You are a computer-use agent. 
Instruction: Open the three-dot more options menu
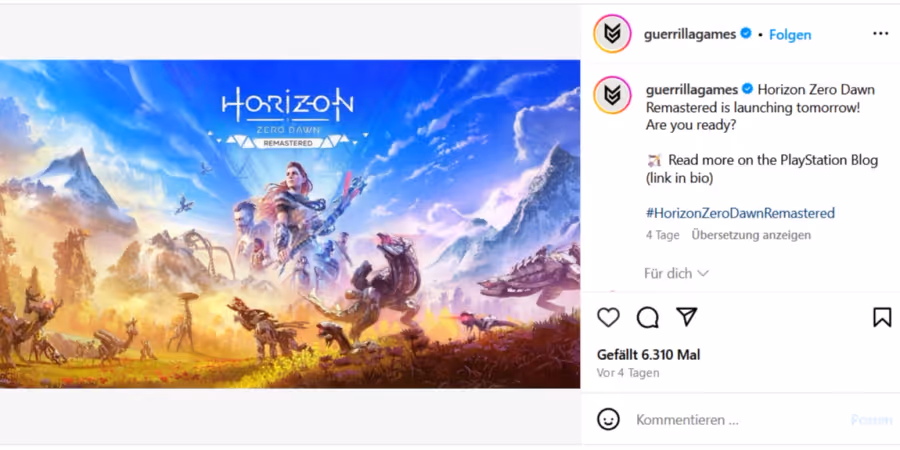(x=880, y=34)
